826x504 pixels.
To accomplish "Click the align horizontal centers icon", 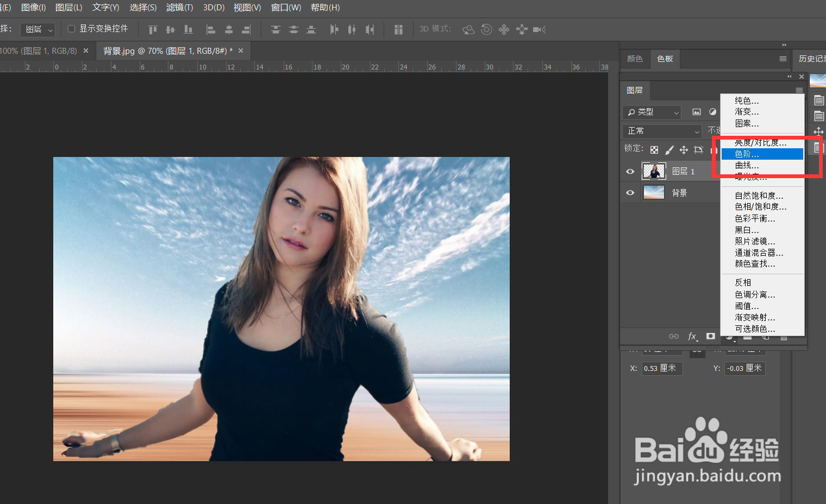I will tap(229, 29).
